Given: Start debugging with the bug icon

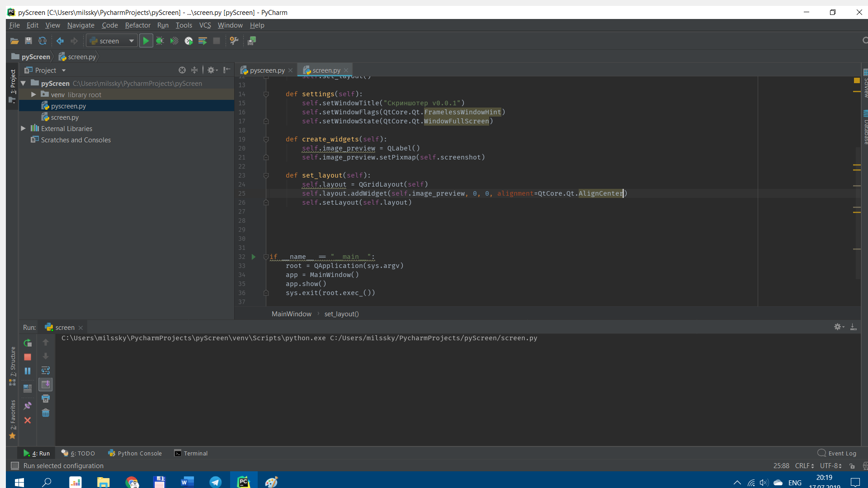Looking at the screenshot, I should [160, 41].
